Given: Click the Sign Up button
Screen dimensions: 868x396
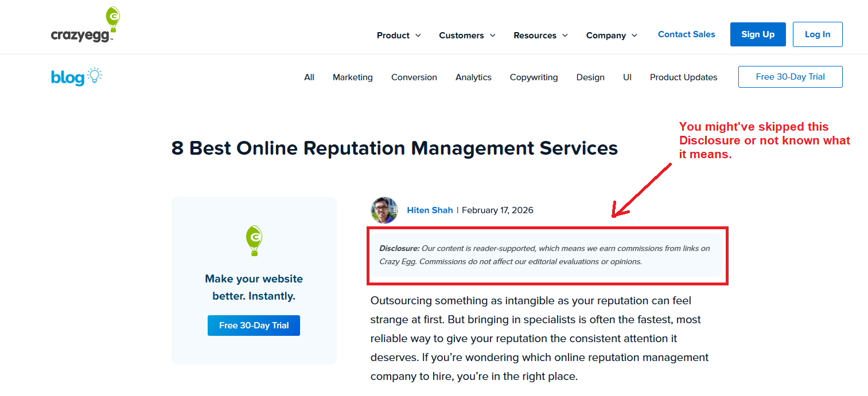Looking at the screenshot, I should (758, 34).
